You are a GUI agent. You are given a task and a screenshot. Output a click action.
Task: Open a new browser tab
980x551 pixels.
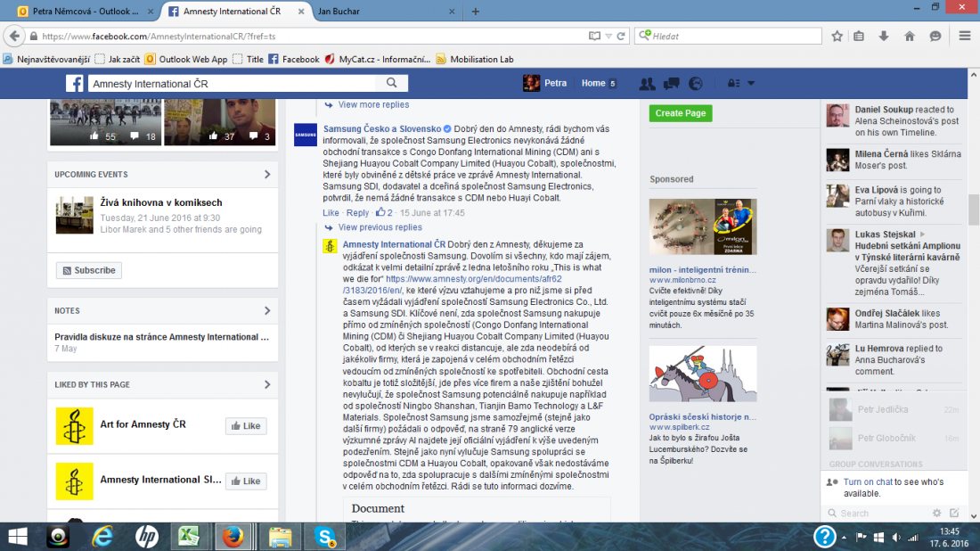476,12
